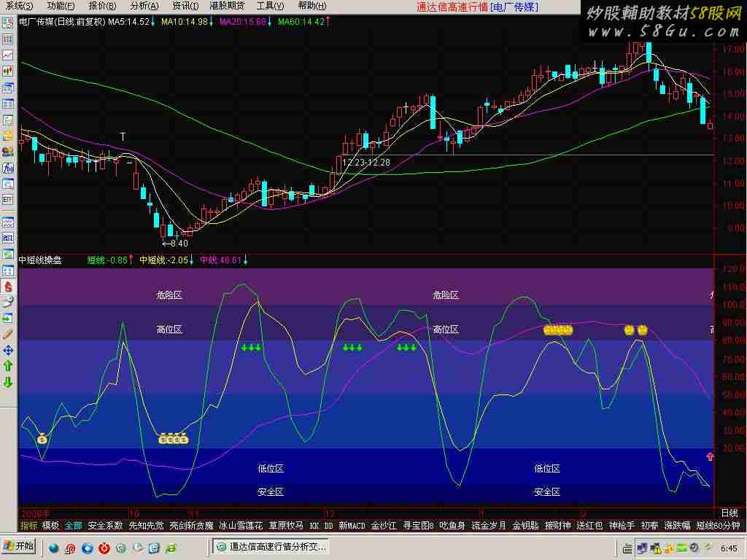Switch to the 涨跌幅 indicator tab
The height and width of the screenshot is (560, 747).
click(678, 526)
